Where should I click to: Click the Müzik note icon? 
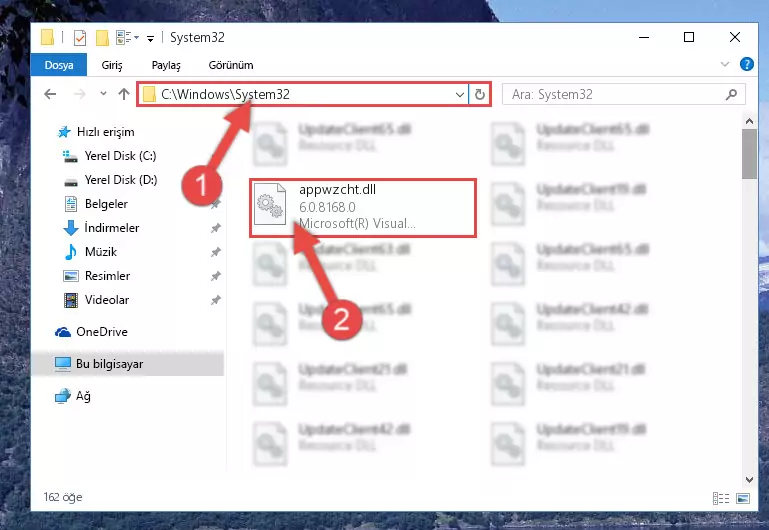pos(71,252)
